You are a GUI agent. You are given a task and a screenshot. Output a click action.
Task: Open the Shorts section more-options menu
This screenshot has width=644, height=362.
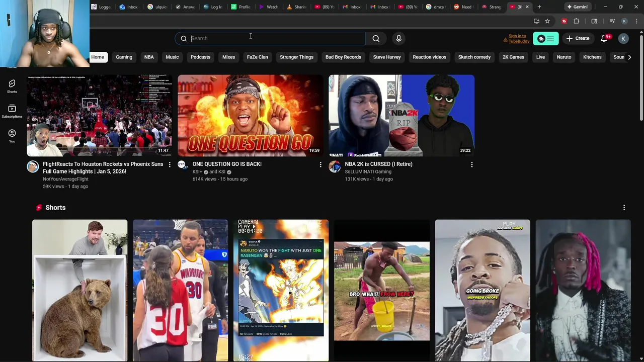(624, 208)
